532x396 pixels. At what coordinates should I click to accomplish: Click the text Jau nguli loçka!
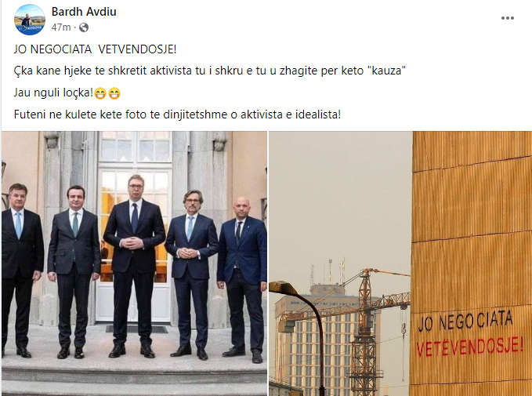coord(53,93)
